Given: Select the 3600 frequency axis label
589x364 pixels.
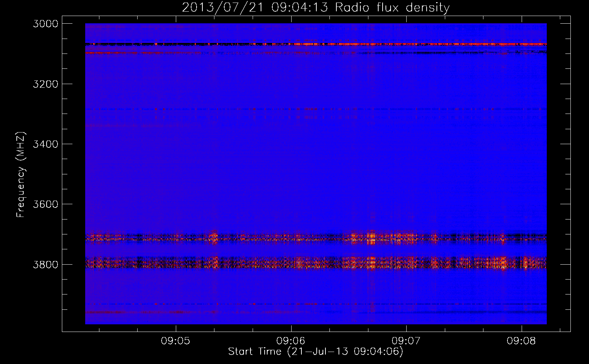Looking at the screenshot, I should tap(46, 204).
